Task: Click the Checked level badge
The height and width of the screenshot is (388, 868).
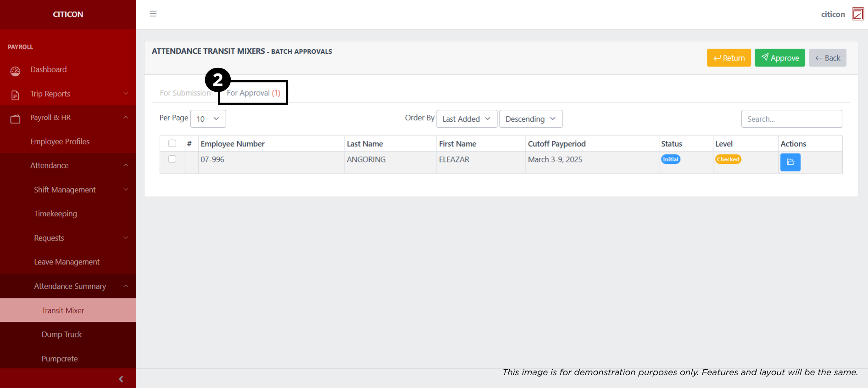Action: click(728, 159)
